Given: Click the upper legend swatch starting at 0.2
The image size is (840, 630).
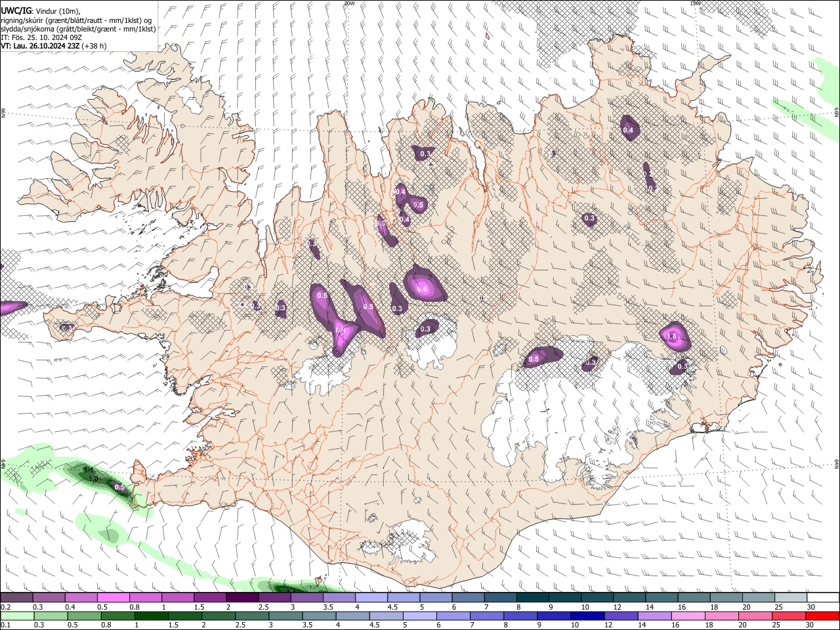Looking at the screenshot, I should tap(16, 598).
